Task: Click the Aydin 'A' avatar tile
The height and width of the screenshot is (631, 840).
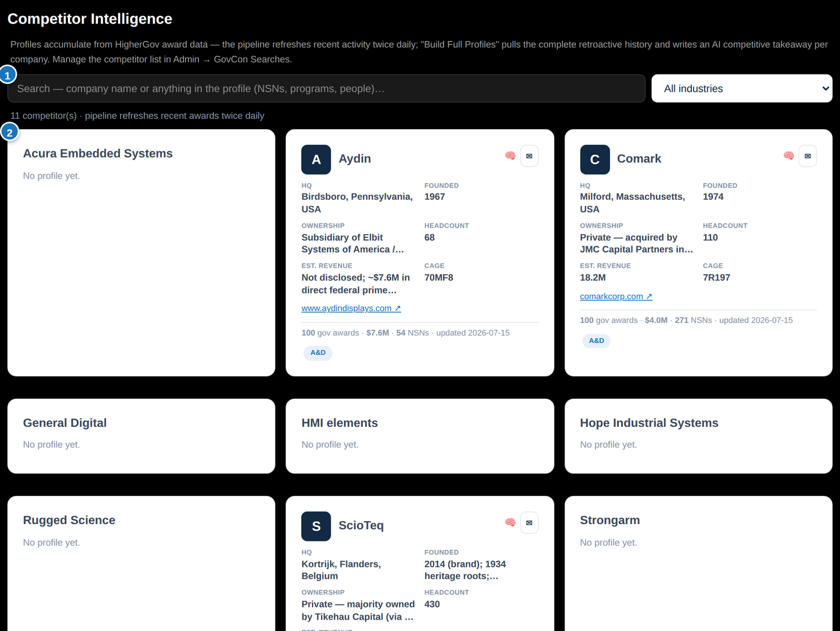Action: pos(316,160)
